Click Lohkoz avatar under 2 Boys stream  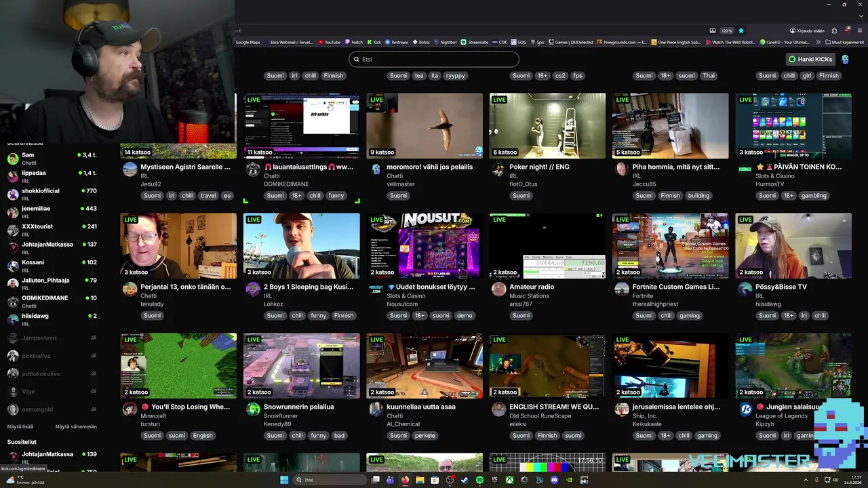[x=252, y=289]
